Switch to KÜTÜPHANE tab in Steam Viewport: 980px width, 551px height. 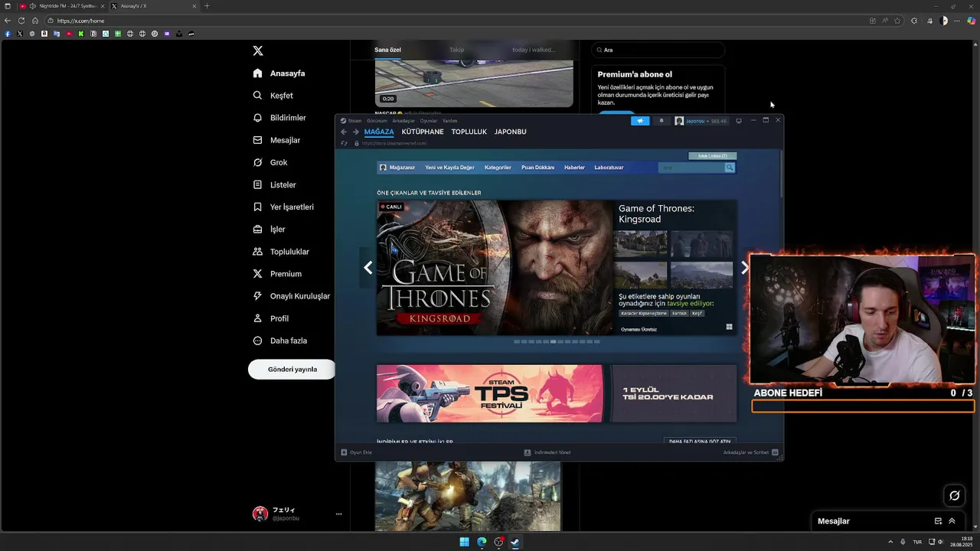(423, 132)
